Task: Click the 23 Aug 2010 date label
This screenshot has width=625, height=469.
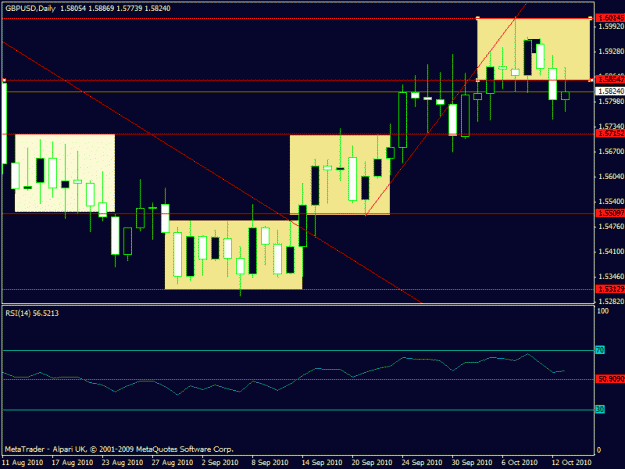Action: click(x=122, y=463)
